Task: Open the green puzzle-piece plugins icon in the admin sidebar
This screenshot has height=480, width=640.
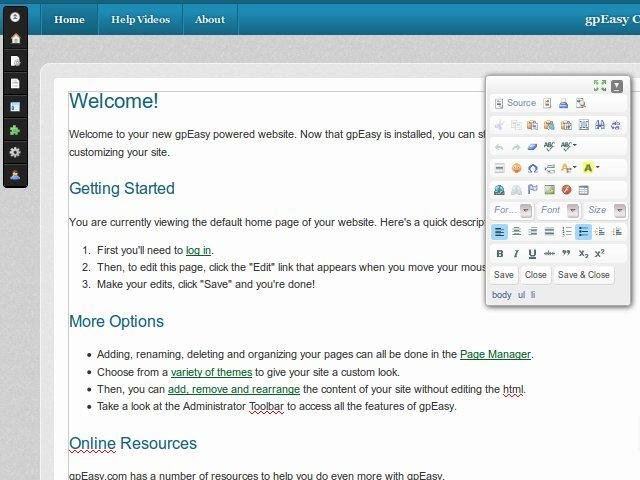Action: [15, 130]
